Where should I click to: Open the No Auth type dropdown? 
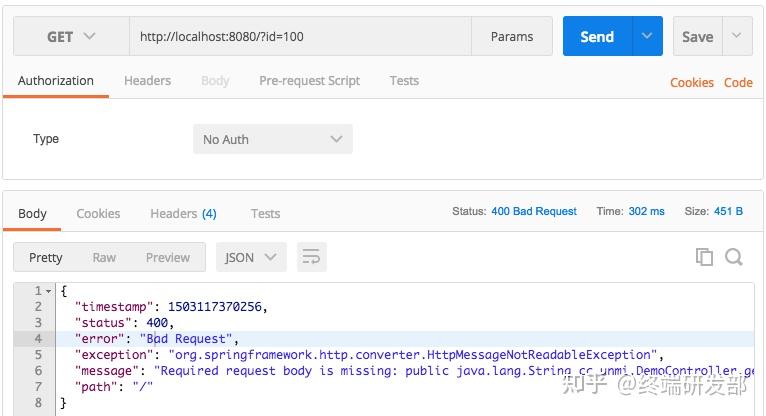(x=272, y=139)
